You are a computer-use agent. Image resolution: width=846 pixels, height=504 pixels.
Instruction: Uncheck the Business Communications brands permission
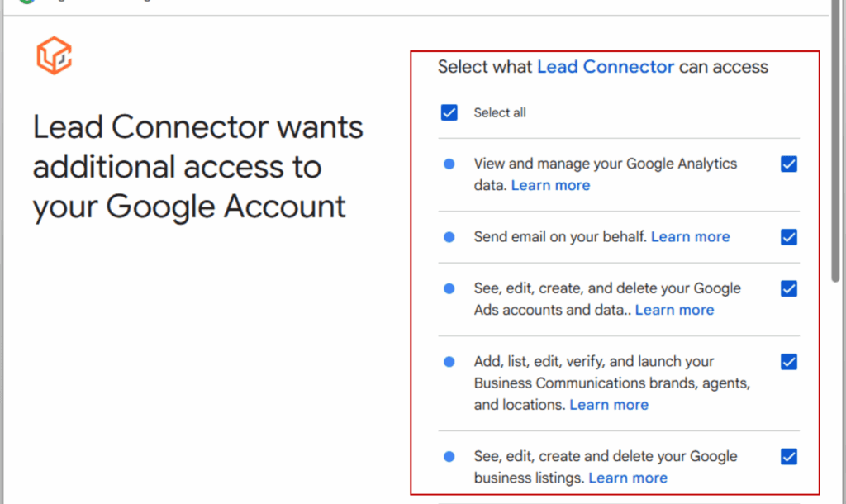click(x=789, y=362)
